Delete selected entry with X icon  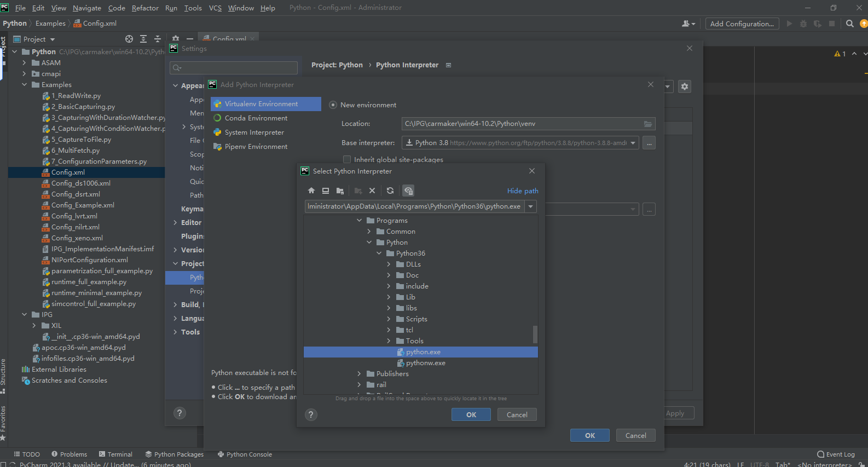point(372,191)
